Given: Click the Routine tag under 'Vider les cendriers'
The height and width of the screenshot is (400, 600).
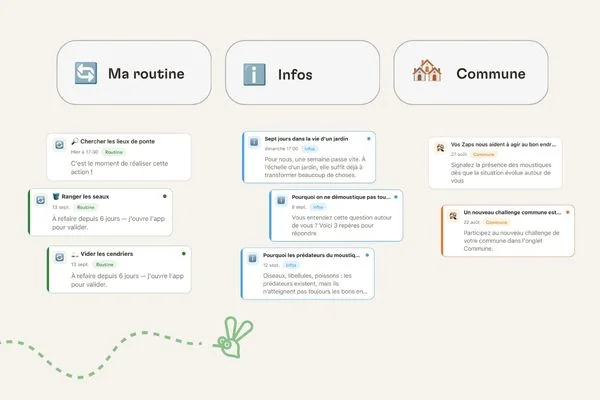Looking at the screenshot, I should [x=104, y=264].
